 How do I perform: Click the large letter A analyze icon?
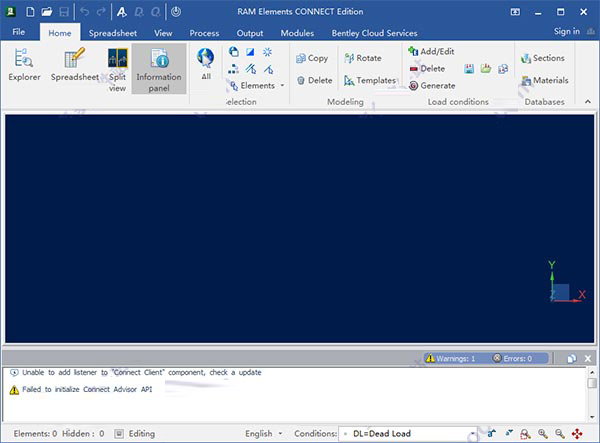(122, 12)
